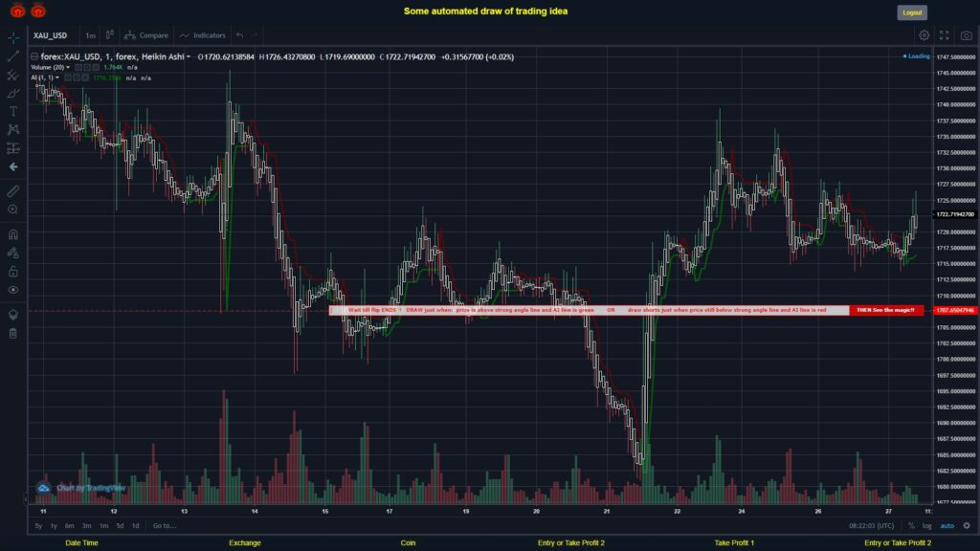The height and width of the screenshot is (551, 980).
Task: Set the time range to 3m
Action: click(x=86, y=526)
